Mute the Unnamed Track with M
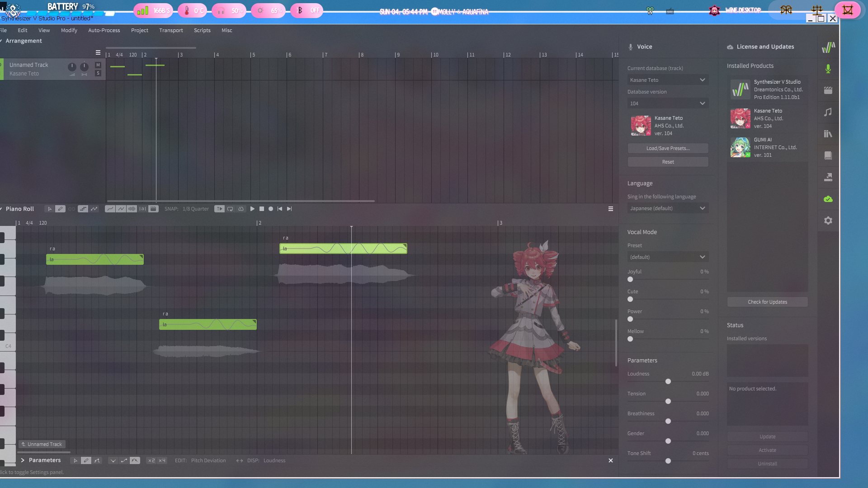Image resolution: width=868 pixels, height=488 pixels. coord(98,65)
